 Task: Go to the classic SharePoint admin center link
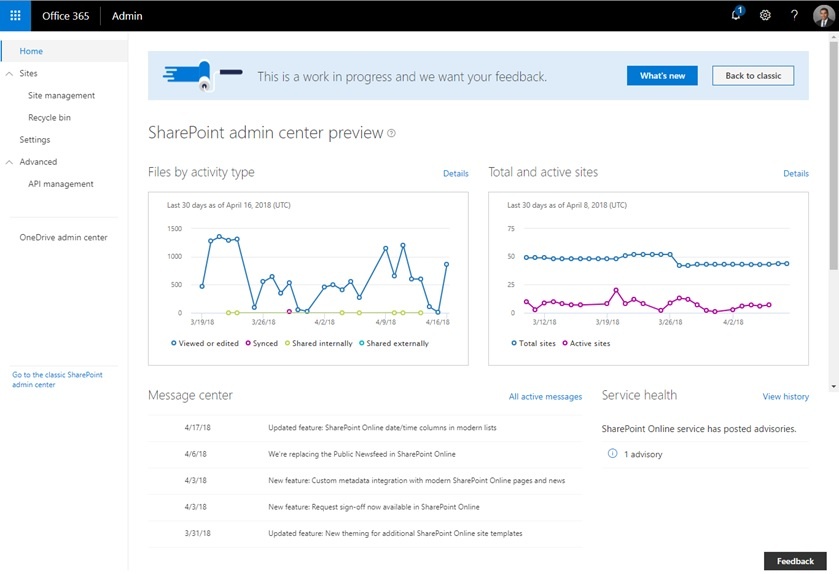tap(57, 380)
